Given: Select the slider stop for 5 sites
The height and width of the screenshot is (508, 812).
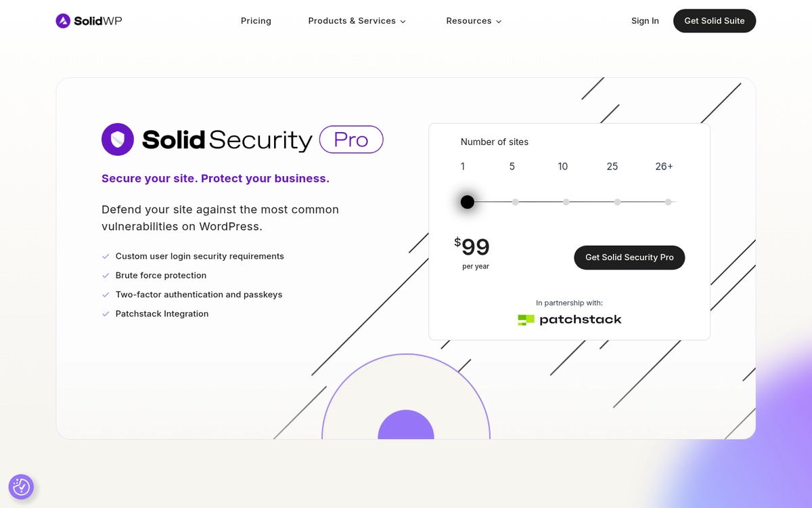Looking at the screenshot, I should pyautogui.click(x=515, y=201).
